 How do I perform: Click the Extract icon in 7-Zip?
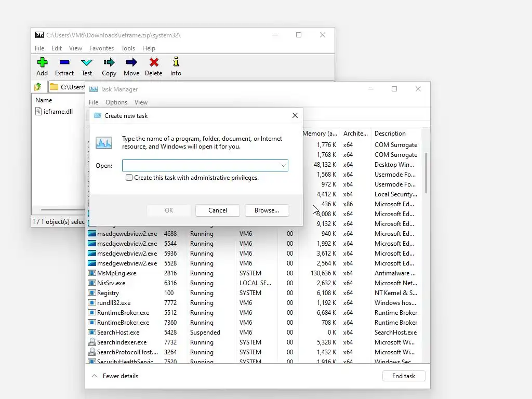(x=64, y=62)
